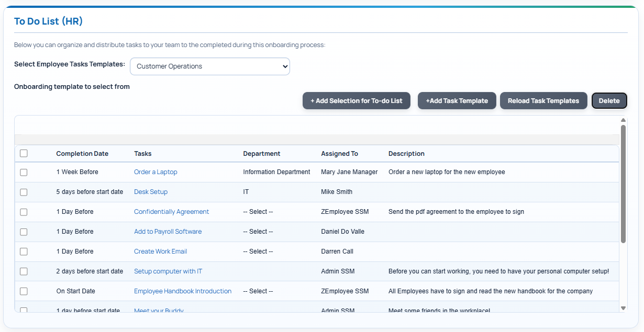Click Select in Add to Payroll row
The height and width of the screenshot is (332, 644).
coord(258,232)
